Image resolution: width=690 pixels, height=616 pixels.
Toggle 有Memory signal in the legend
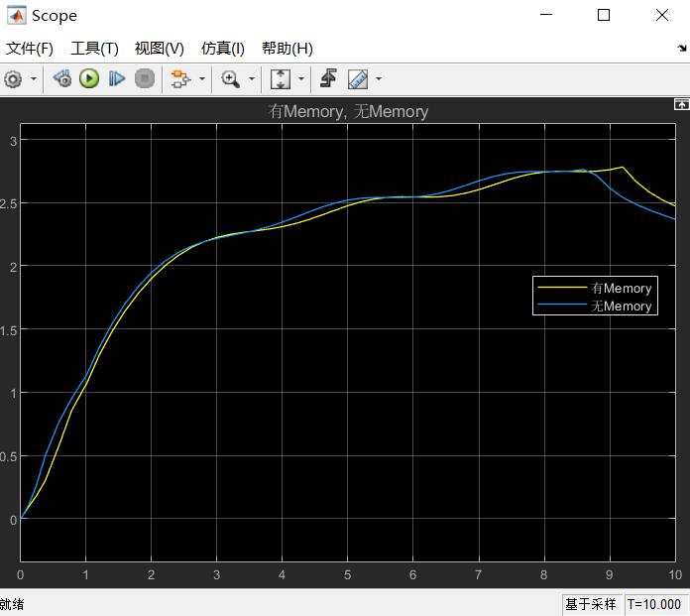pos(621,288)
